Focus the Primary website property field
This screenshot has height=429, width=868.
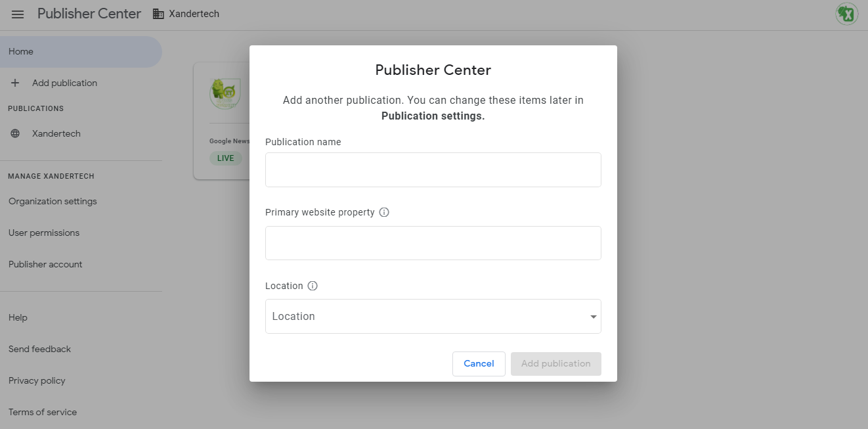coord(433,243)
